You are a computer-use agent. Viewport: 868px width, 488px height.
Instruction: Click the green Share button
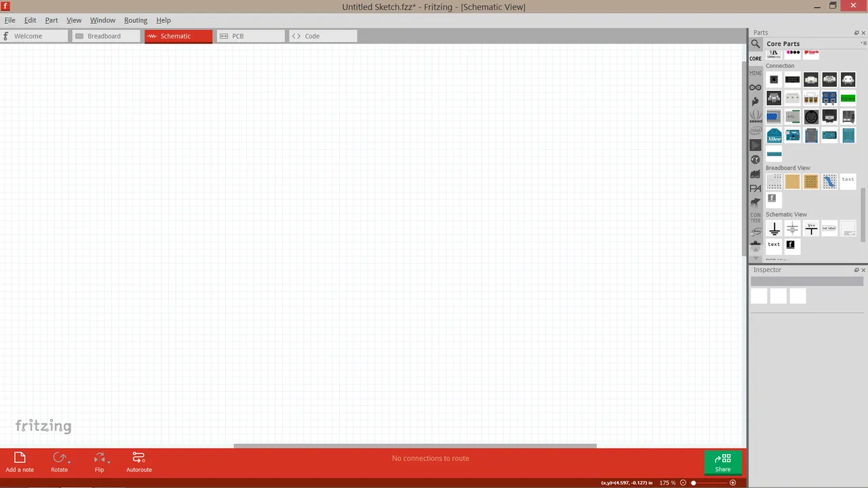pyautogui.click(x=723, y=463)
